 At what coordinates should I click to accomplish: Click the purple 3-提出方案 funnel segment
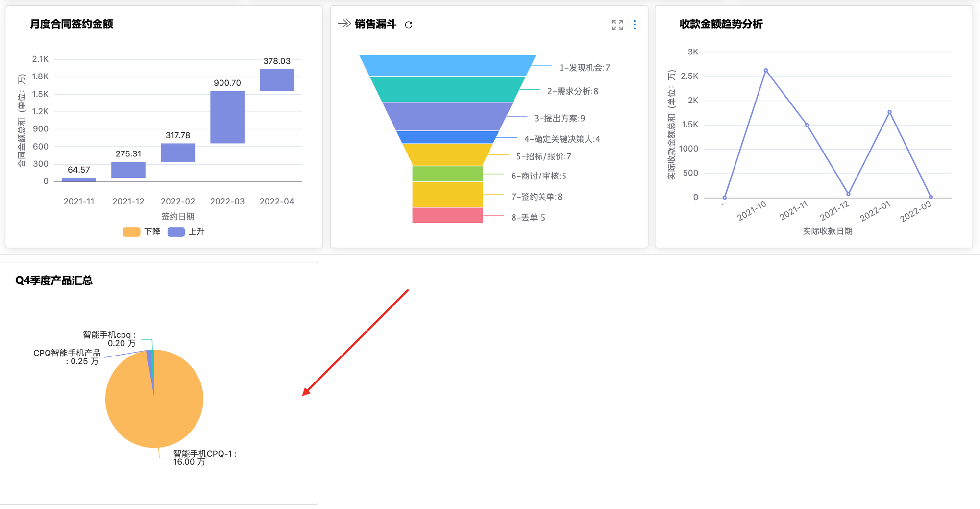[x=447, y=117]
